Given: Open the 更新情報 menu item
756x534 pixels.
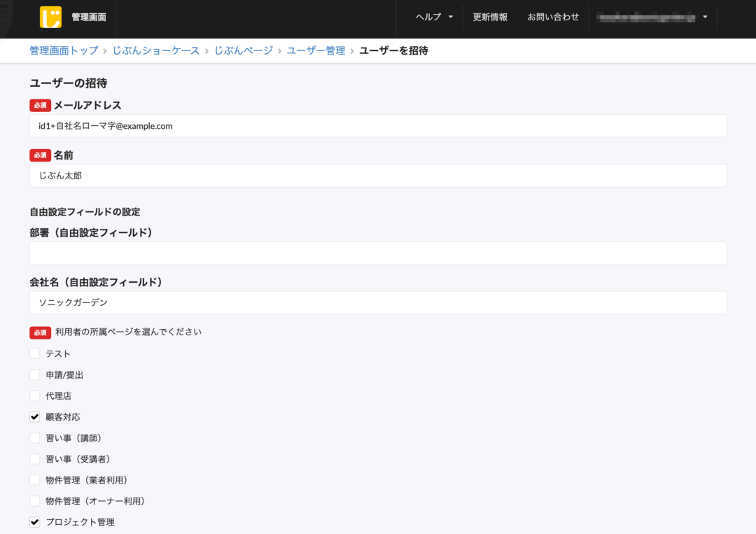Looking at the screenshot, I should point(490,17).
